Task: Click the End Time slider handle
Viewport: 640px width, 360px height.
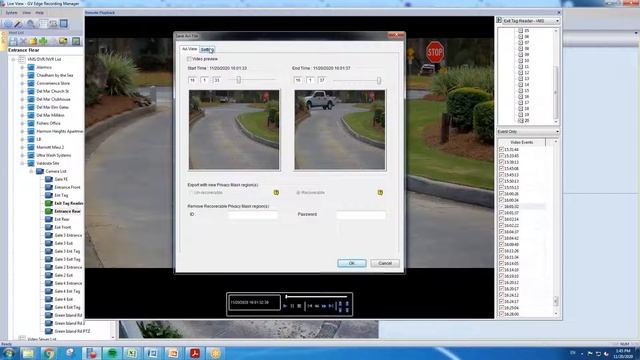Action: (x=379, y=80)
